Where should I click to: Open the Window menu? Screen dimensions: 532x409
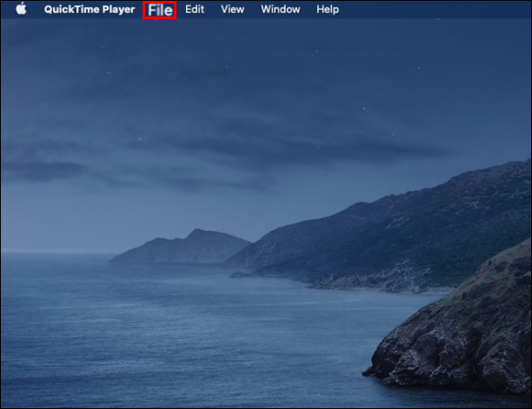click(281, 10)
